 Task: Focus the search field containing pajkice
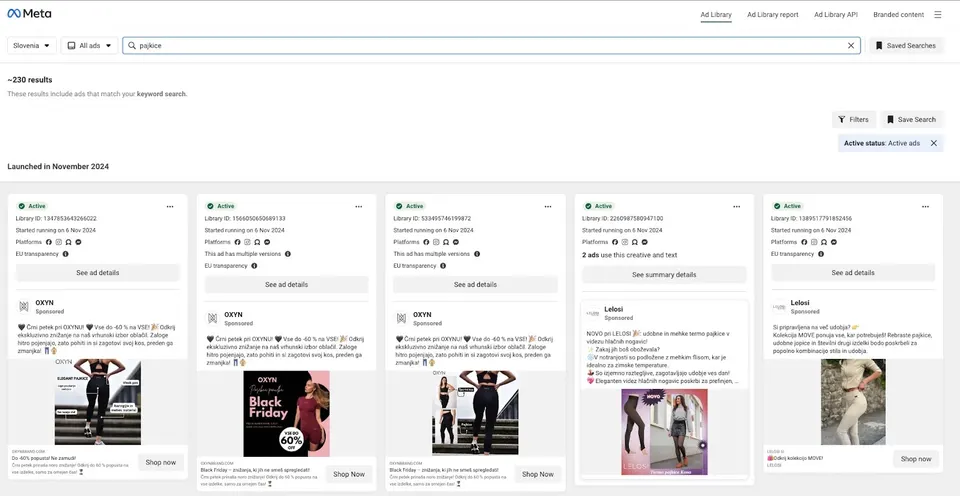click(x=491, y=45)
